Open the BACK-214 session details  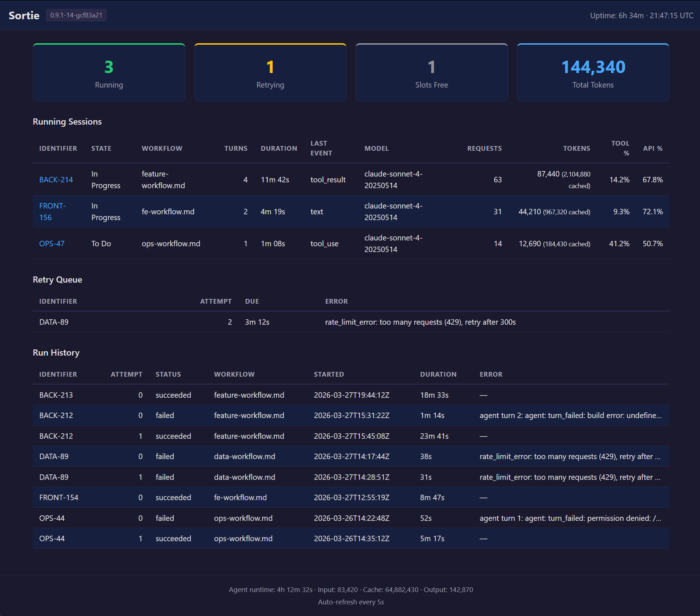56,179
